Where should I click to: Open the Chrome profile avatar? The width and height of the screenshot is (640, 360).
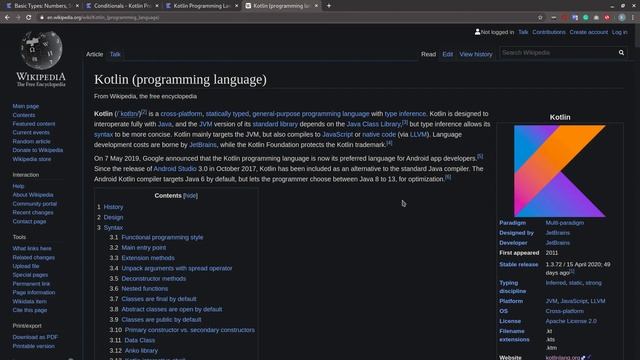click(x=622, y=18)
